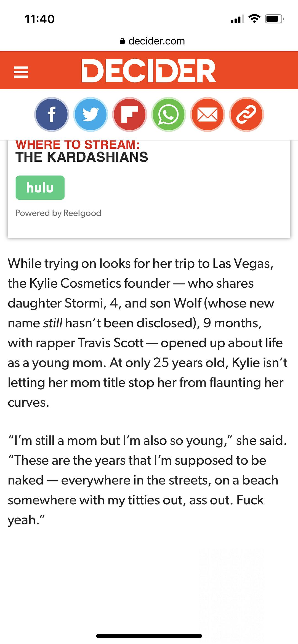Share article to Flipboard
The width and height of the screenshot is (298, 644).
tap(129, 114)
